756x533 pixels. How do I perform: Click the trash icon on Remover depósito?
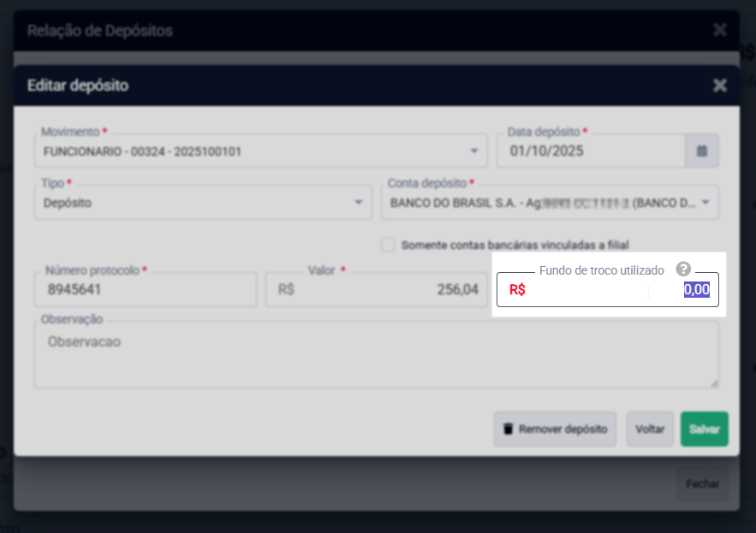509,429
